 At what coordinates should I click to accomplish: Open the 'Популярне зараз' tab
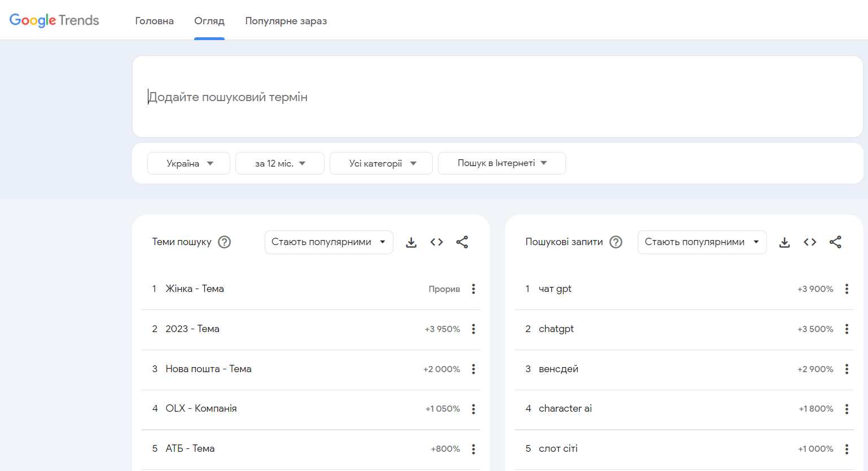[286, 20]
